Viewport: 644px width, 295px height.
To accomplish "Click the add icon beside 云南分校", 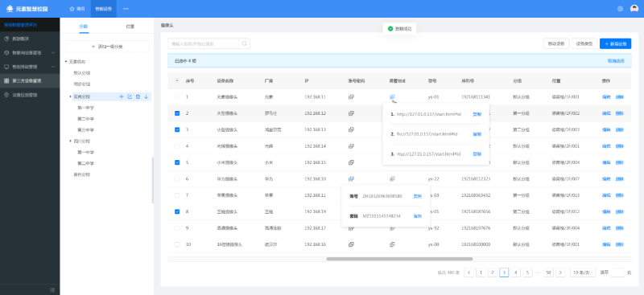I will [x=122, y=96].
